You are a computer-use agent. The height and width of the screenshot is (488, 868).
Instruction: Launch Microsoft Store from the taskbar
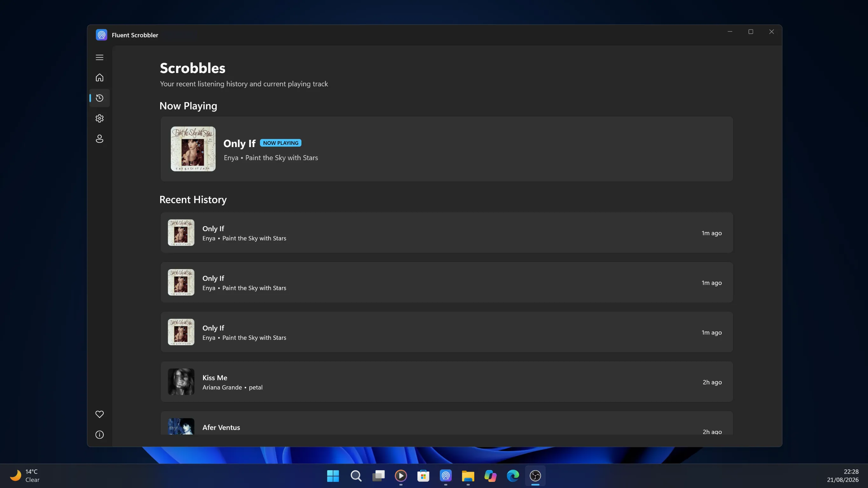coord(423,476)
